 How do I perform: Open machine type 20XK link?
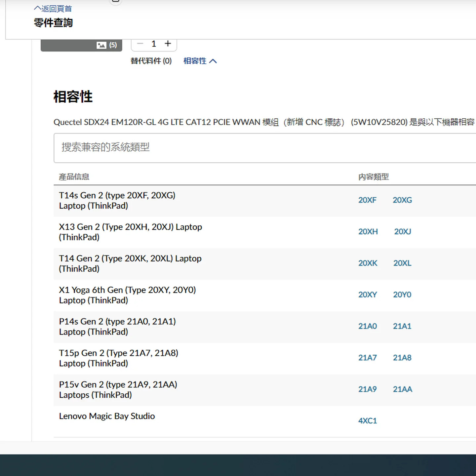pyautogui.click(x=368, y=263)
